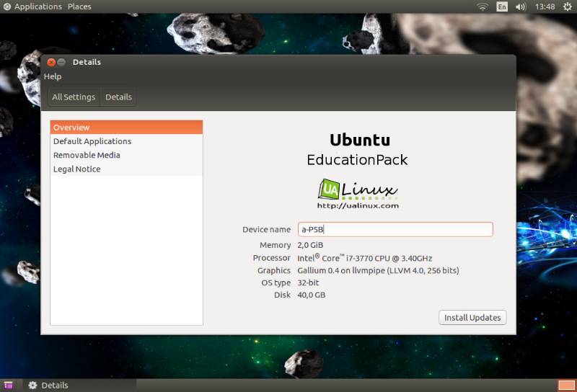
Task: Click the Gallium llvmpipe graphics value
Action: point(378,271)
